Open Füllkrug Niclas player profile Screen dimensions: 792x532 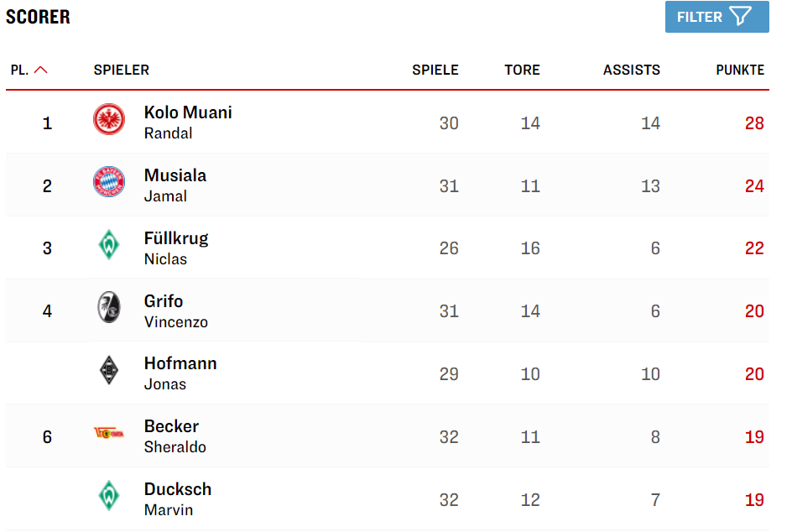176,248
